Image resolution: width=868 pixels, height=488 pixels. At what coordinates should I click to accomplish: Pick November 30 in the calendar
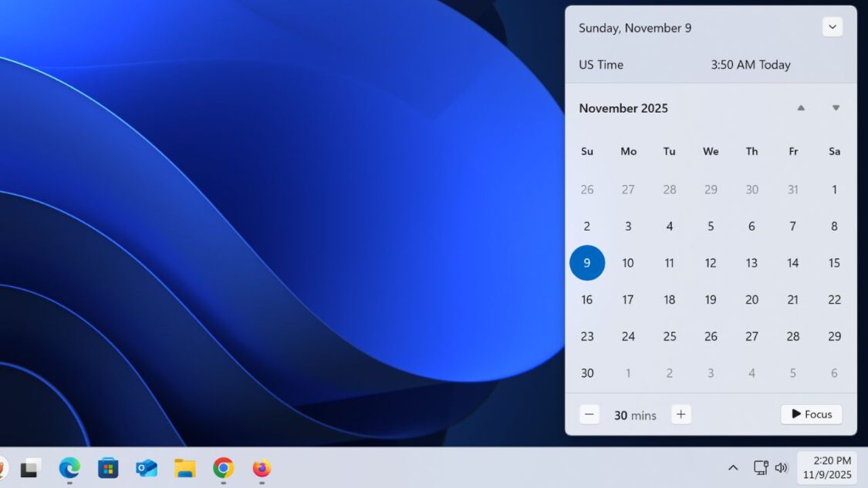(587, 373)
